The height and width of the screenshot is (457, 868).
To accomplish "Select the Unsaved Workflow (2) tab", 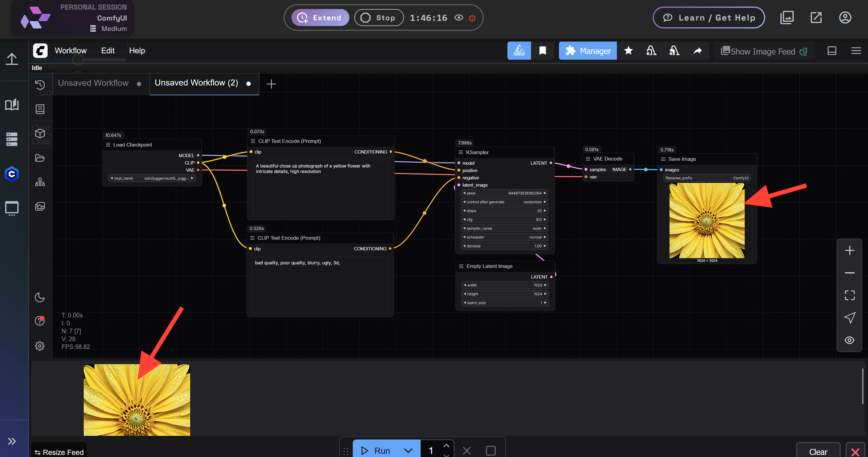I will [196, 83].
